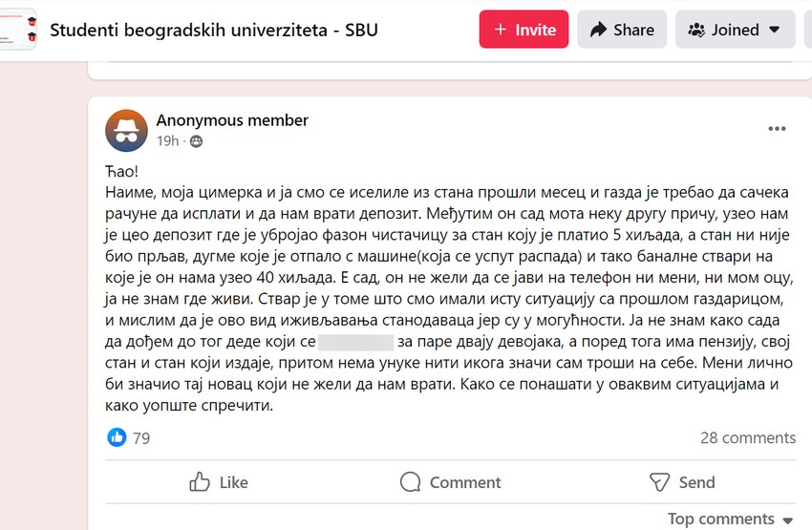Click the Anonymous member avatar icon
This screenshot has width=812, height=530.
127,130
